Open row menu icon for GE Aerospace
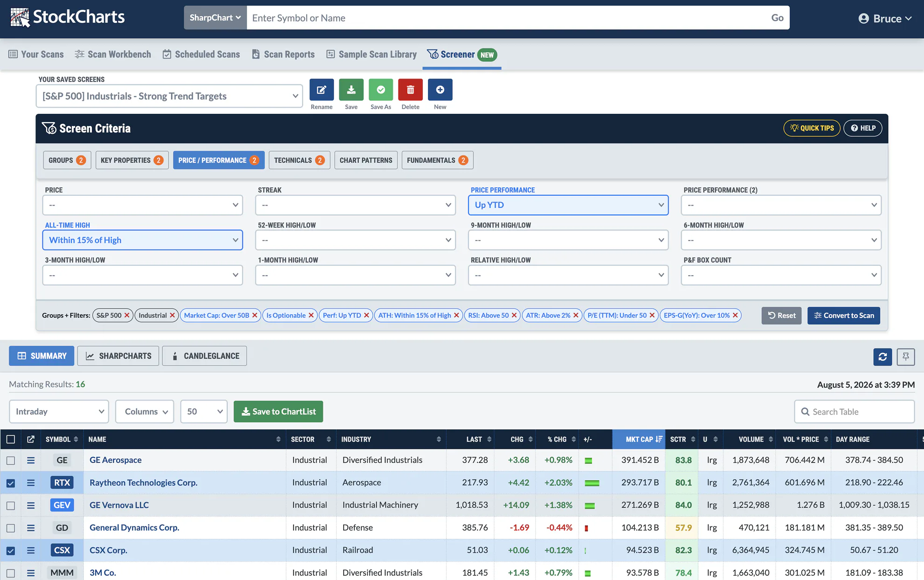Image resolution: width=924 pixels, height=580 pixels. (31, 460)
